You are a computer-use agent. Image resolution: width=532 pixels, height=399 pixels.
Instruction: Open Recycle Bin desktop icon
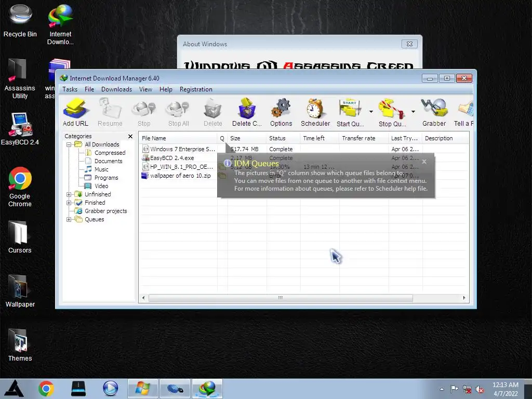[x=20, y=20]
